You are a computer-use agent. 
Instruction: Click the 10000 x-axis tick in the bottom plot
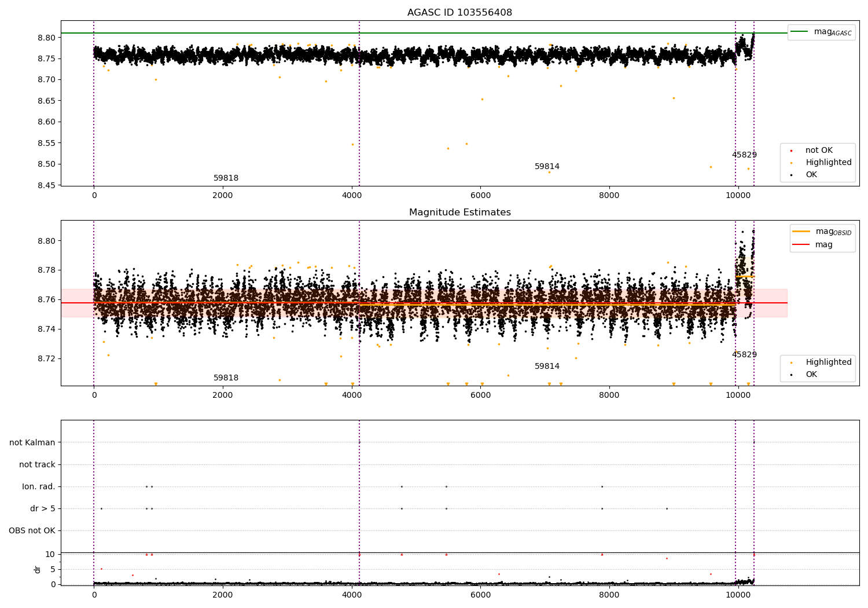[x=738, y=595]
